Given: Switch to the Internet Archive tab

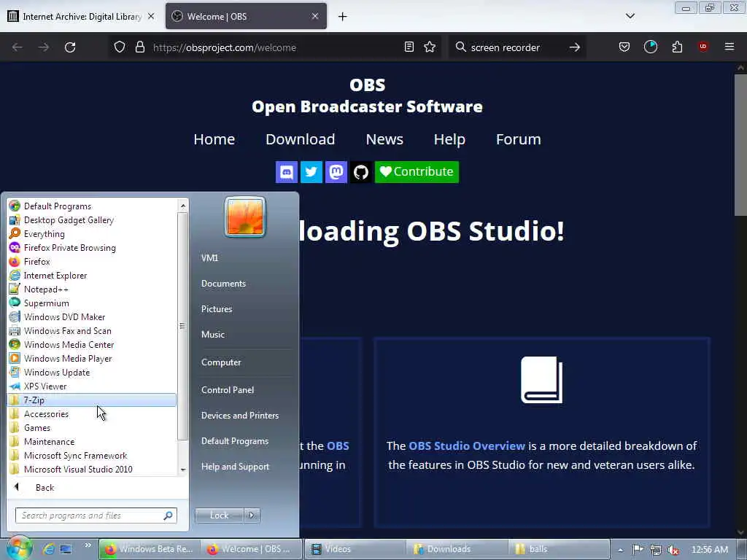Looking at the screenshot, I should (x=81, y=17).
